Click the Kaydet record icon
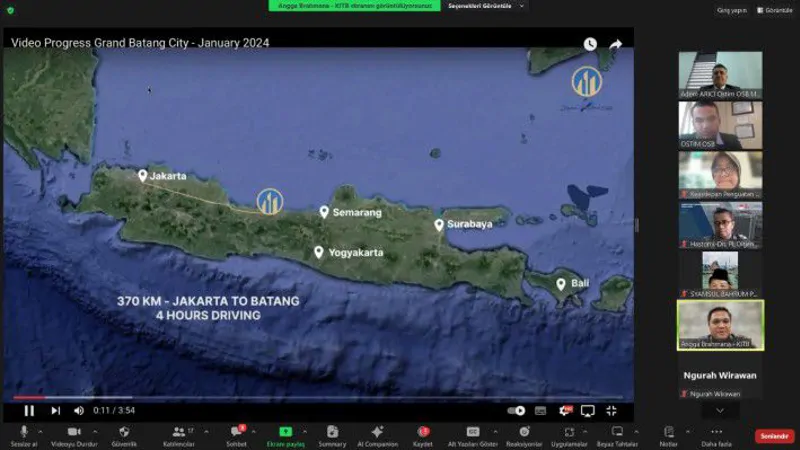 coord(422,436)
